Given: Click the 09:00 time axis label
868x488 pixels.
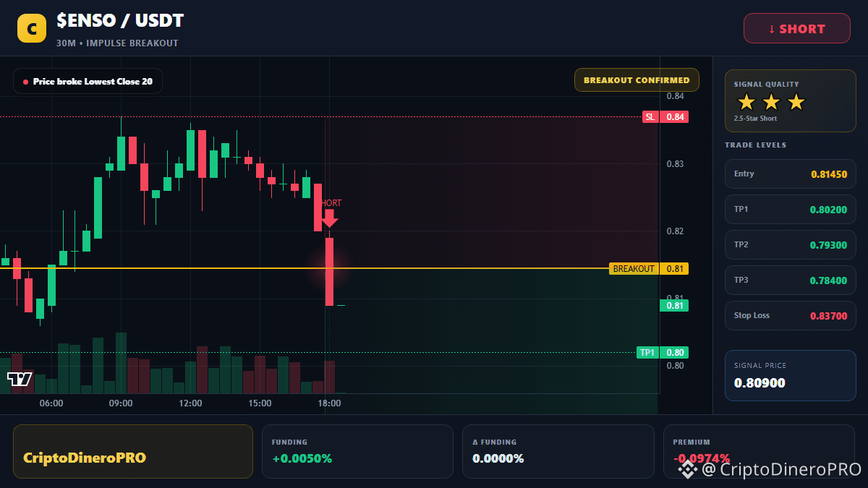Looking at the screenshot, I should 121,403.
